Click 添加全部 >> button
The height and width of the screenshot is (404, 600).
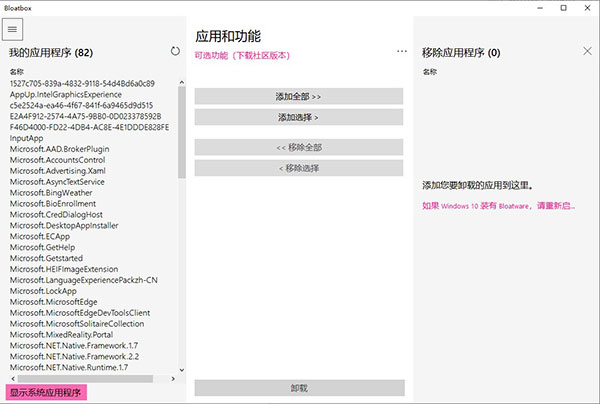(x=298, y=96)
